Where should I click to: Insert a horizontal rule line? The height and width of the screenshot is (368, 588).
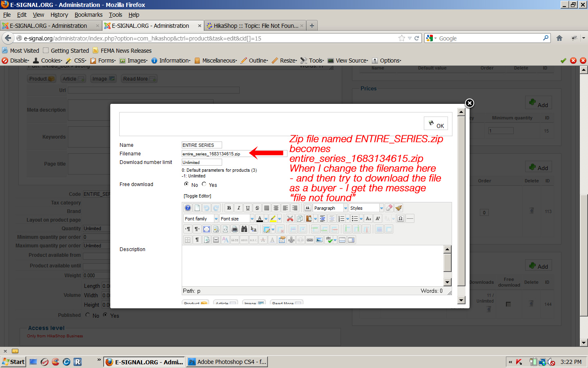[x=410, y=219]
